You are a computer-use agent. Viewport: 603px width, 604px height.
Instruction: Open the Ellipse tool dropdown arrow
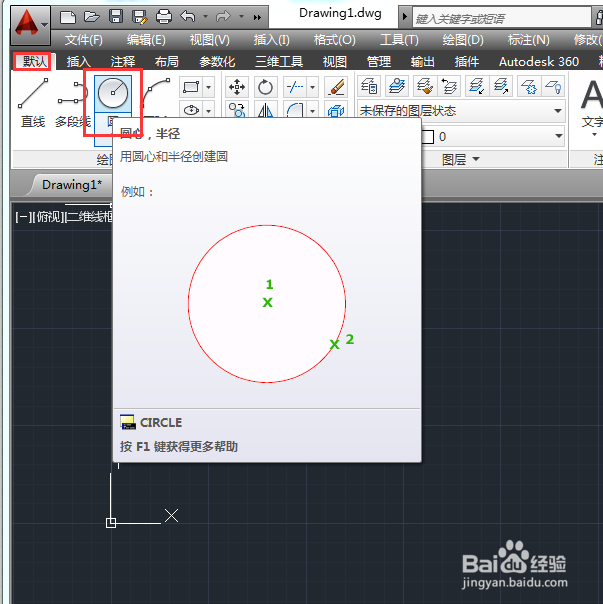click(208, 111)
